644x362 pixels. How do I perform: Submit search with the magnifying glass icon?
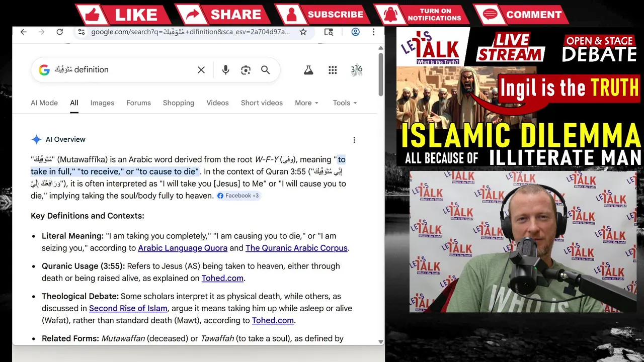(x=266, y=70)
